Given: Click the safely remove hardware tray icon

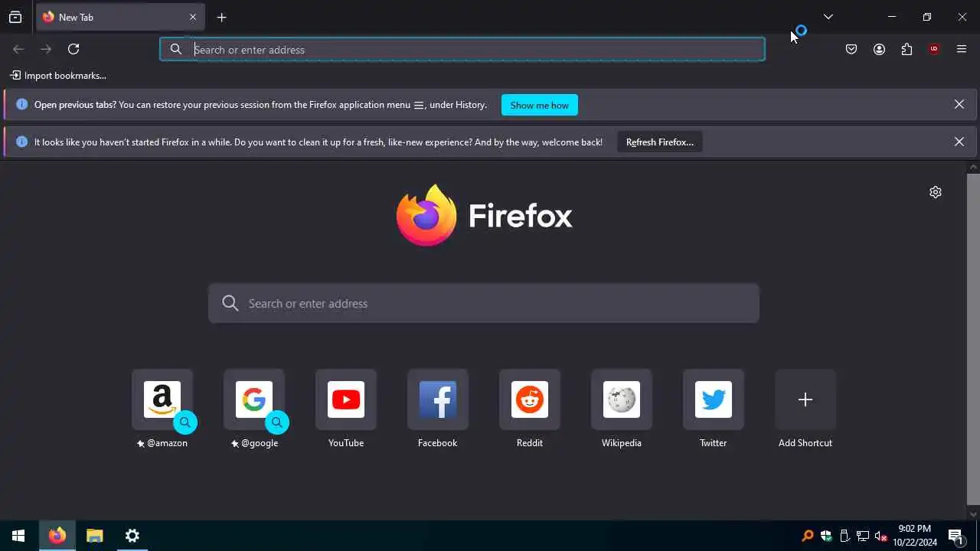Looking at the screenshot, I should point(844,536).
